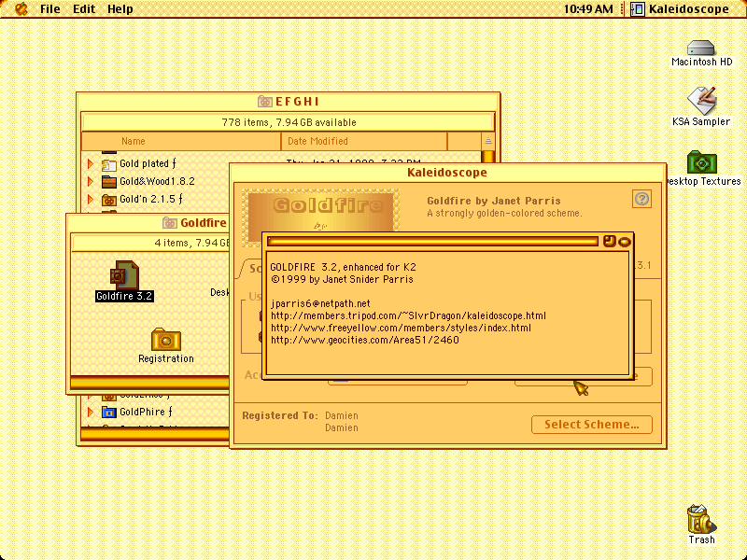Click the zoom box on the info popup
The image size is (747, 560).
610,242
